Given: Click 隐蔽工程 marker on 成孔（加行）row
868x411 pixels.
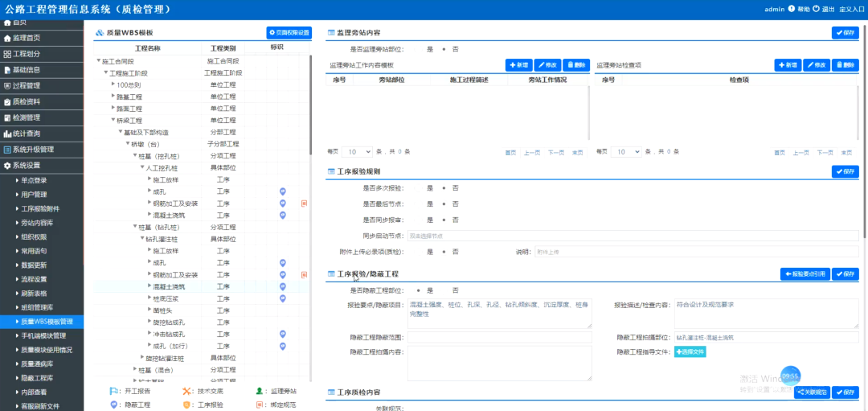Looking at the screenshot, I should point(283,346).
